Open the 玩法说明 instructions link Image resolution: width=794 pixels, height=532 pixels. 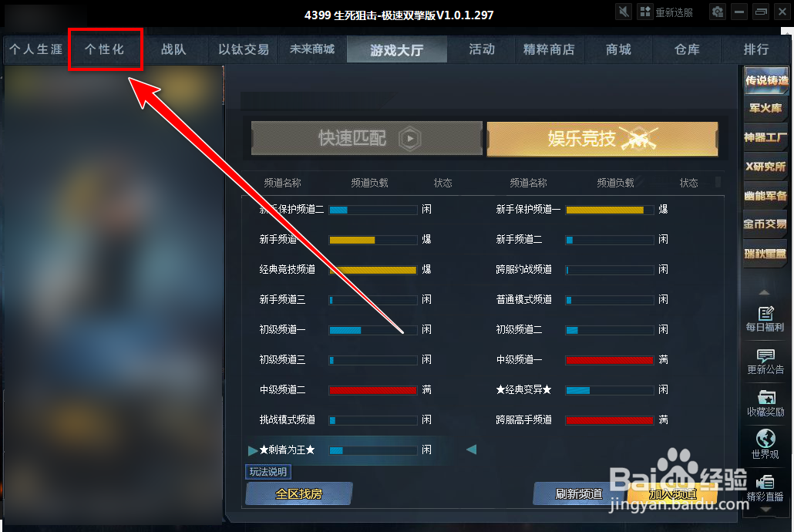[267, 472]
